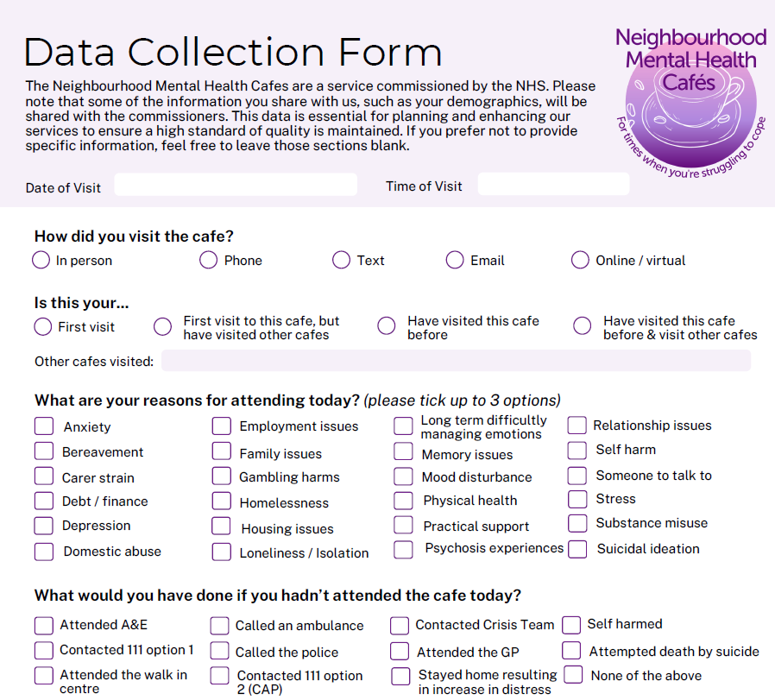This screenshot has height=700, width=775.
Task: Select the In person radio button
Action: pos(41,260)
